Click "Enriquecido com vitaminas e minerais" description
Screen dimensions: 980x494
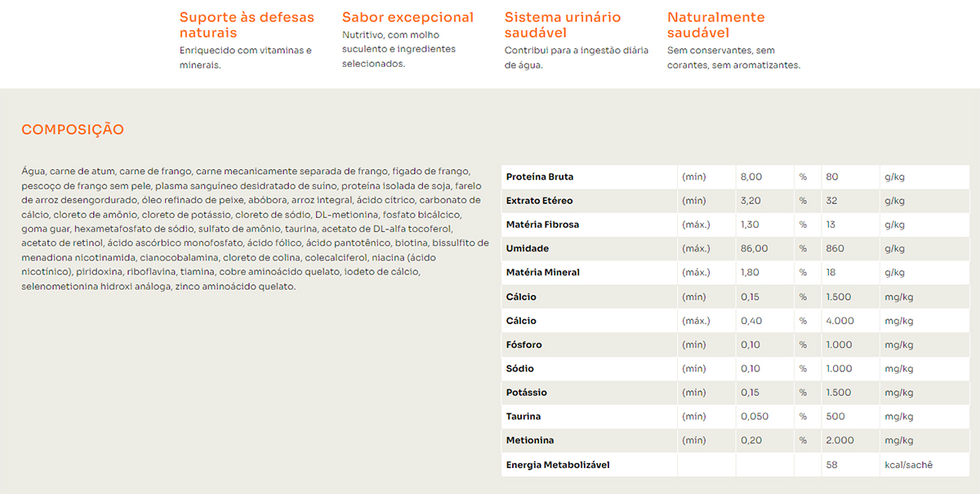coord(245,57)
